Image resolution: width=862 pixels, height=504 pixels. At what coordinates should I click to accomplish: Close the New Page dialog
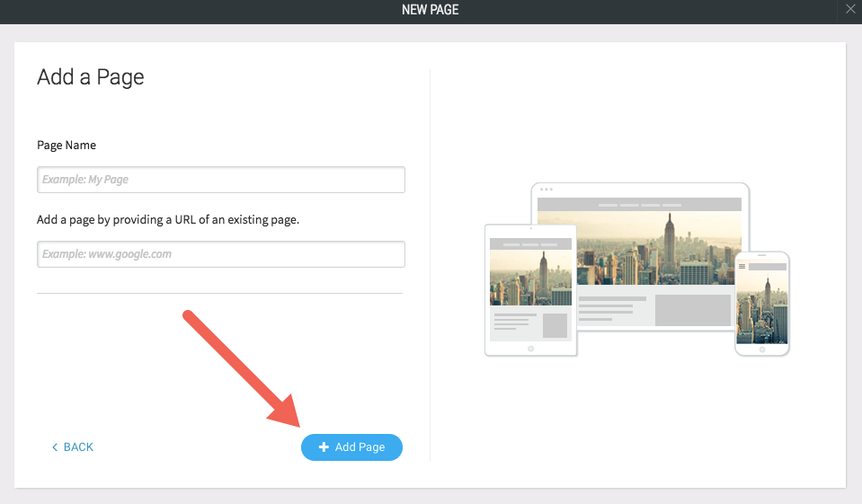coord(850,9)
